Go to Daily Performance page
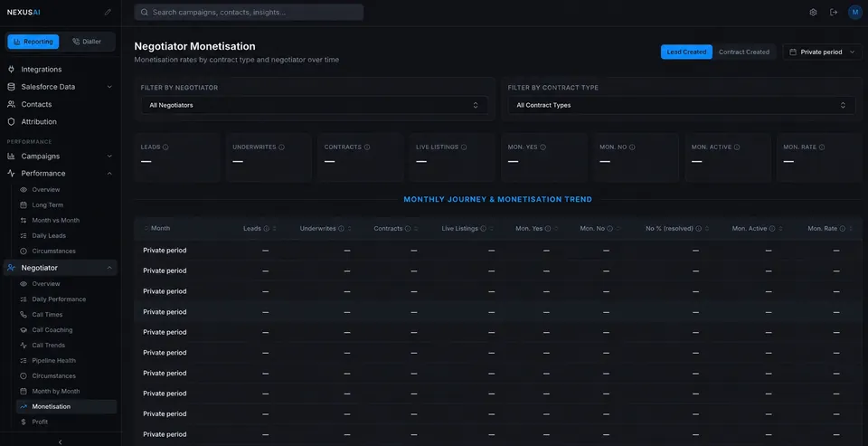Viewport: 868px width, 446px height. (59, 299)
